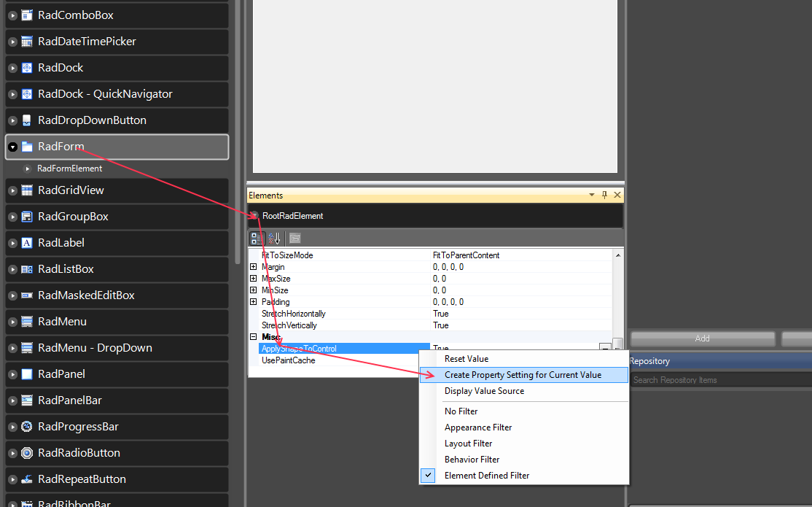
Task: Click the RadRadioButton circle icon
Action: tap(27, 453)
